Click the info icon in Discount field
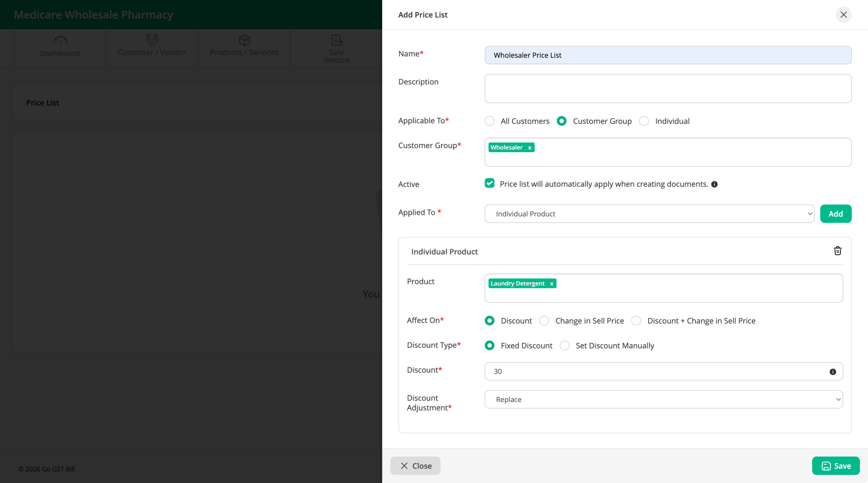This screenshot has height=483, width=868. click(833, 372)
